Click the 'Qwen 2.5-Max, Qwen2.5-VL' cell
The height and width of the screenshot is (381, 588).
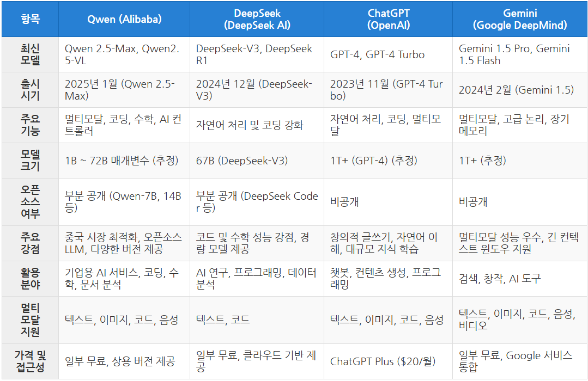[x=124, y=54]
